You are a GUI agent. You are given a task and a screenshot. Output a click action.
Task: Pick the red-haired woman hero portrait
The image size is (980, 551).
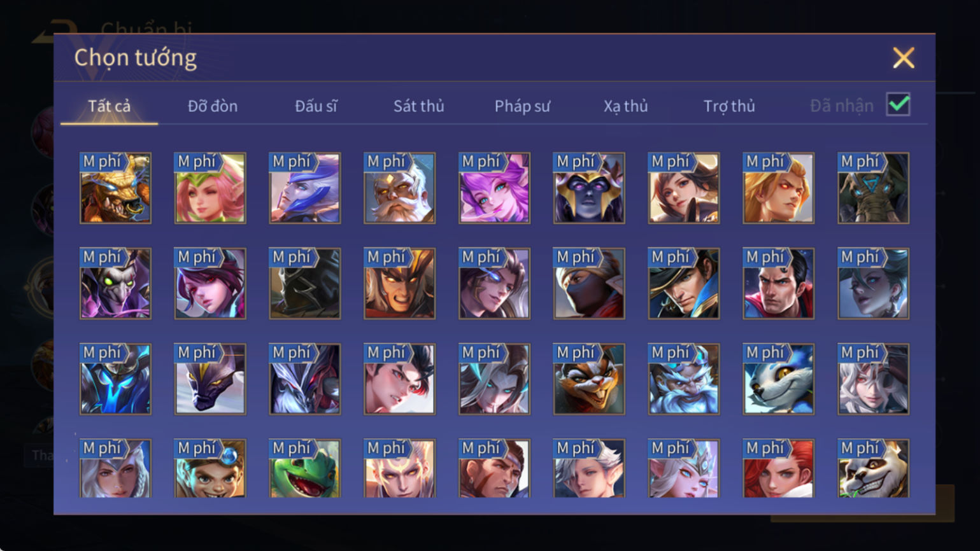[x=778, y=468]
